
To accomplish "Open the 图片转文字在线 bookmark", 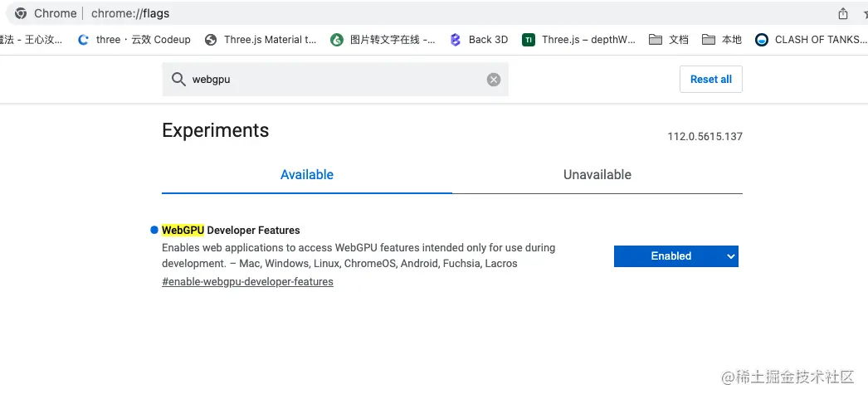I will click(x=383, y=39).
